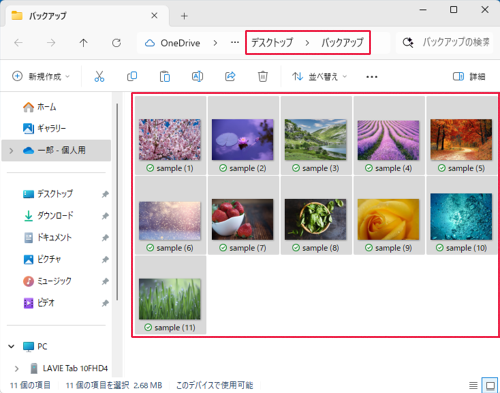Select LAVIE Tab 10FHD4 device
The image size is (500, 393).
69,368
